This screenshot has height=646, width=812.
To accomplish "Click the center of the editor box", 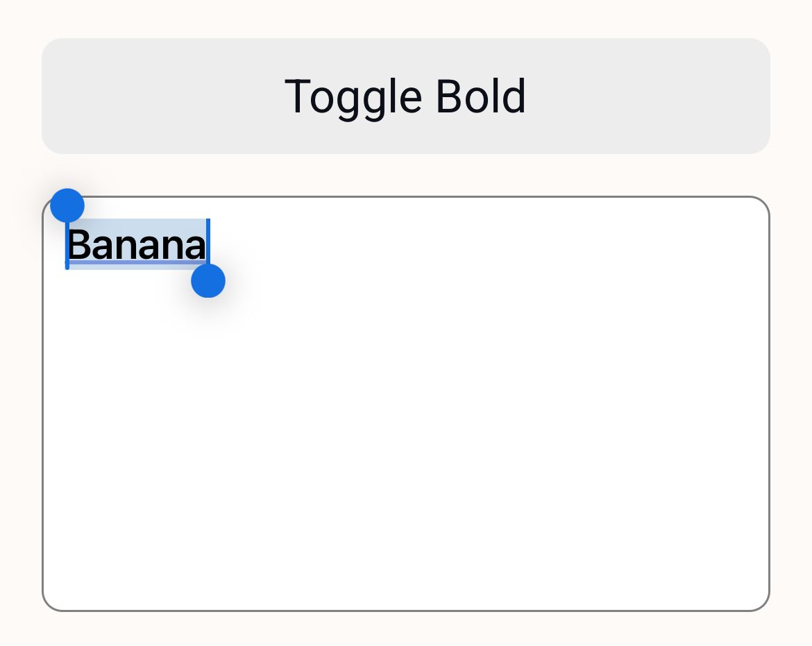I will tap(406, 404).
